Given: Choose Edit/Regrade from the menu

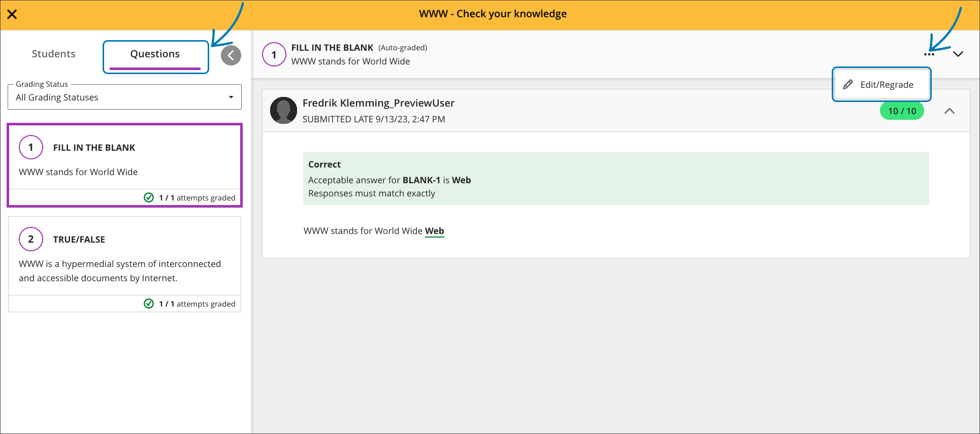Looking at the screenshot, I should (x=886, y=85).
